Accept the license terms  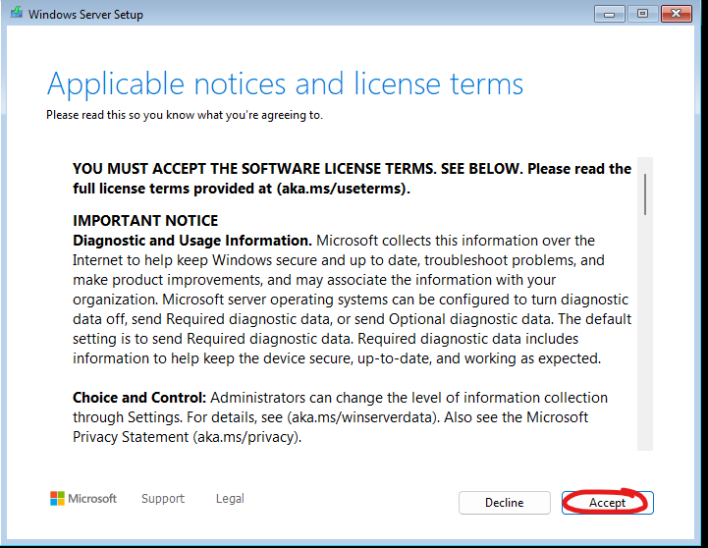pyautogui.click(x=607, y=503)
